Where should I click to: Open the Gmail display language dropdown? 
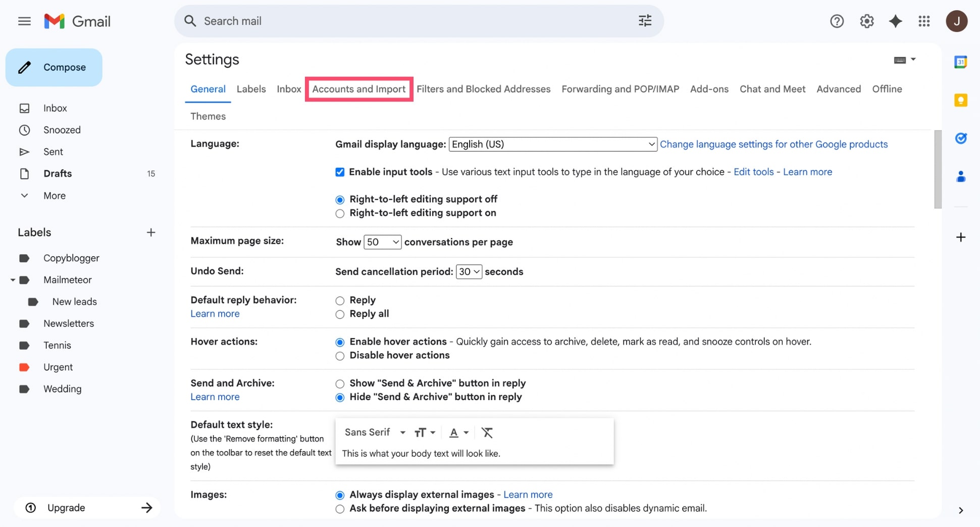click(x=552, y=144)
